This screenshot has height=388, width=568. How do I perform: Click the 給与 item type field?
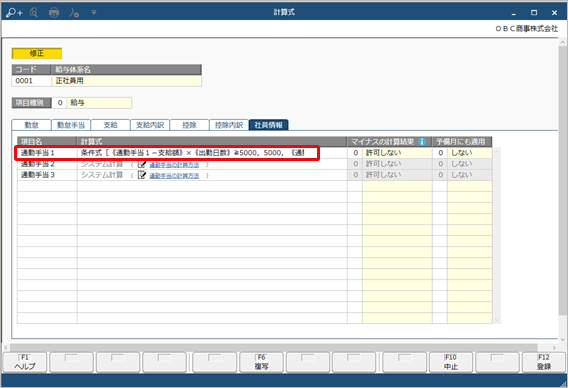click(99, 103)
